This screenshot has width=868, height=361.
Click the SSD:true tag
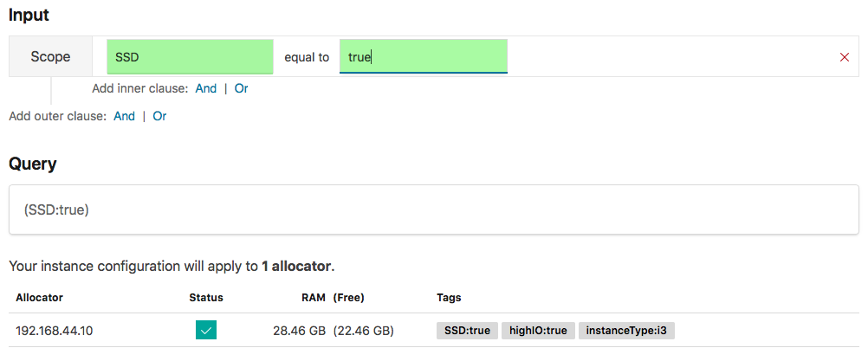click(x=468, y=330)
